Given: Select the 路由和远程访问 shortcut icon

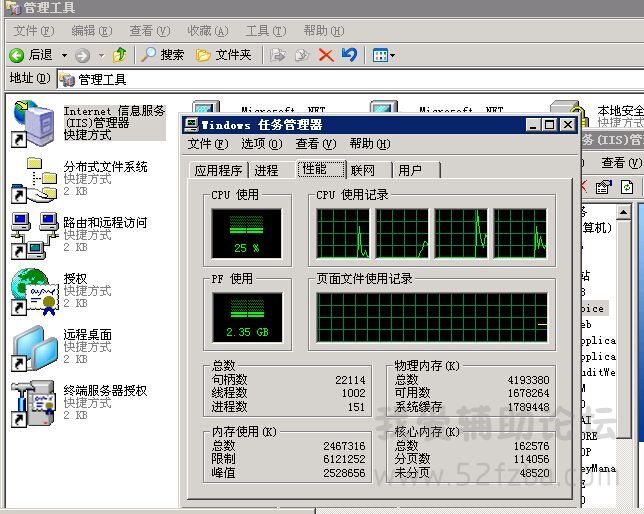Looking at the screenshot, I should (x=34, y=235).
